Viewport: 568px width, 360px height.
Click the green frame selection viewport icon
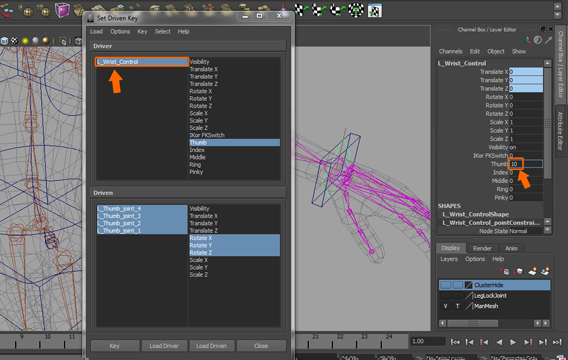(x=63, y=41)
